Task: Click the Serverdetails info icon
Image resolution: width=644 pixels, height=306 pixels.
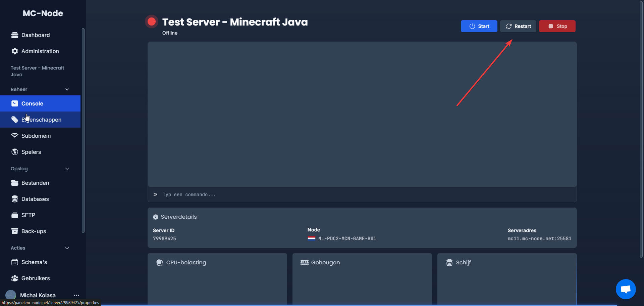Action: click(x=156, y=217)
